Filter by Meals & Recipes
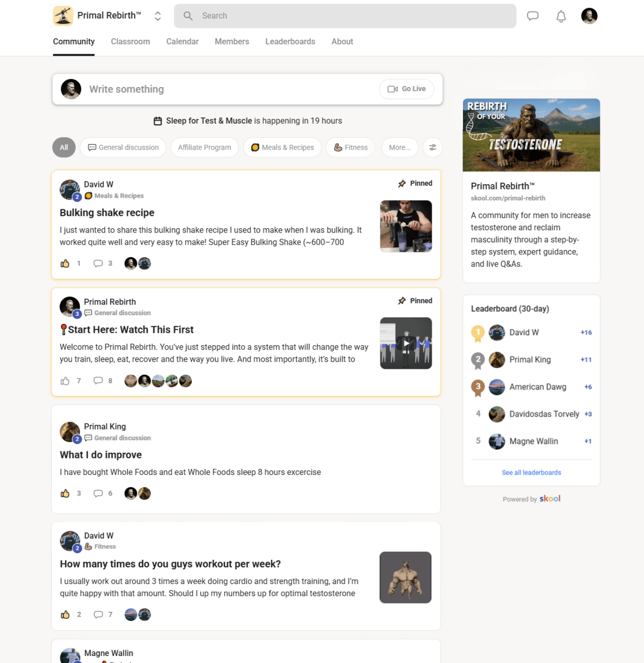Screen dimensions: 644x663 pos(282,147)
